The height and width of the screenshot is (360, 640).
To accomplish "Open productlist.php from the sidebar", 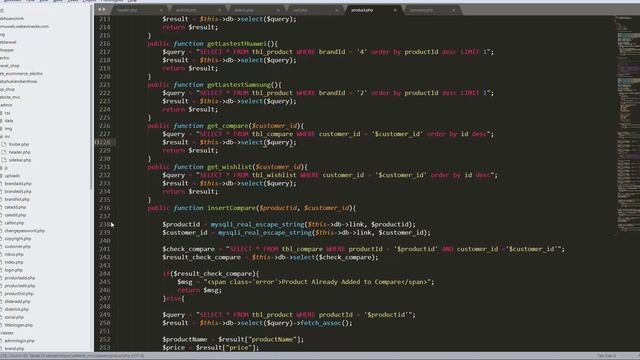I will (x=19, y=293).
